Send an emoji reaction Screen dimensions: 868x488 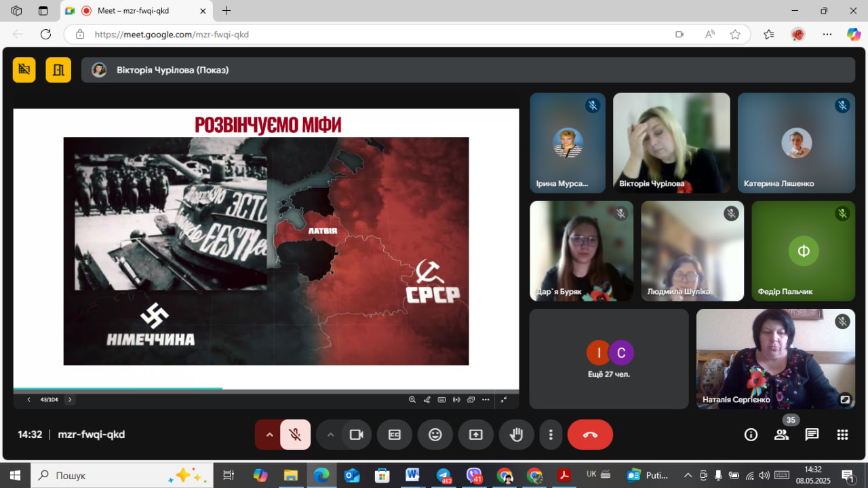coord(435,435)
